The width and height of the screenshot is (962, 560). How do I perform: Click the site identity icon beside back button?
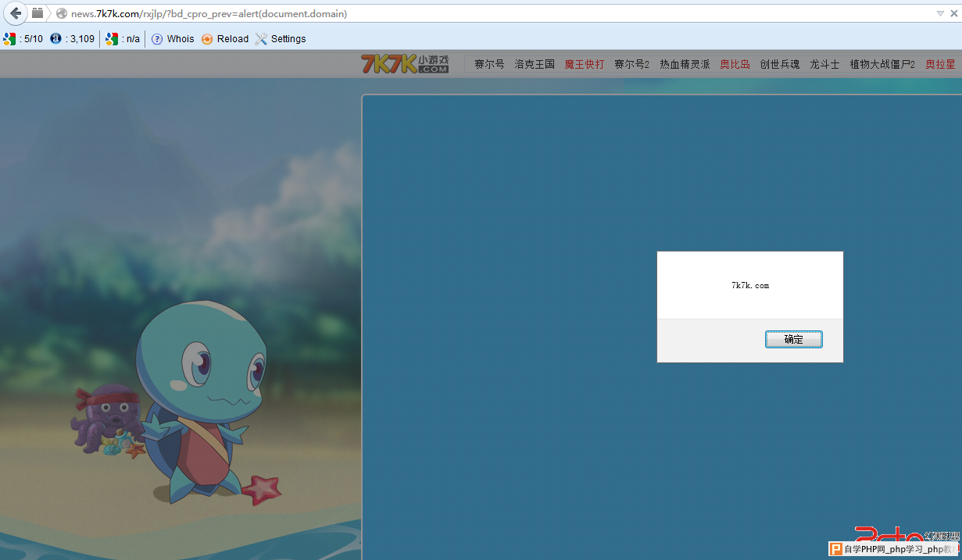pyautogui.click(x=38, y=12)
